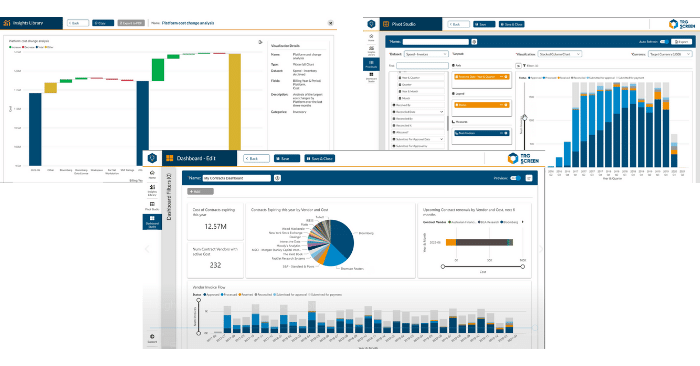Select the Year & Quarter field
Screen dimensions: 700x366
(x=421, y=78)
